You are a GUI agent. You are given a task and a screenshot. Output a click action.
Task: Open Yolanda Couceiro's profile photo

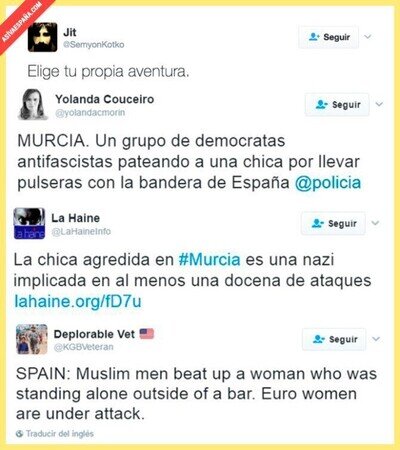(x=33, y=104)
